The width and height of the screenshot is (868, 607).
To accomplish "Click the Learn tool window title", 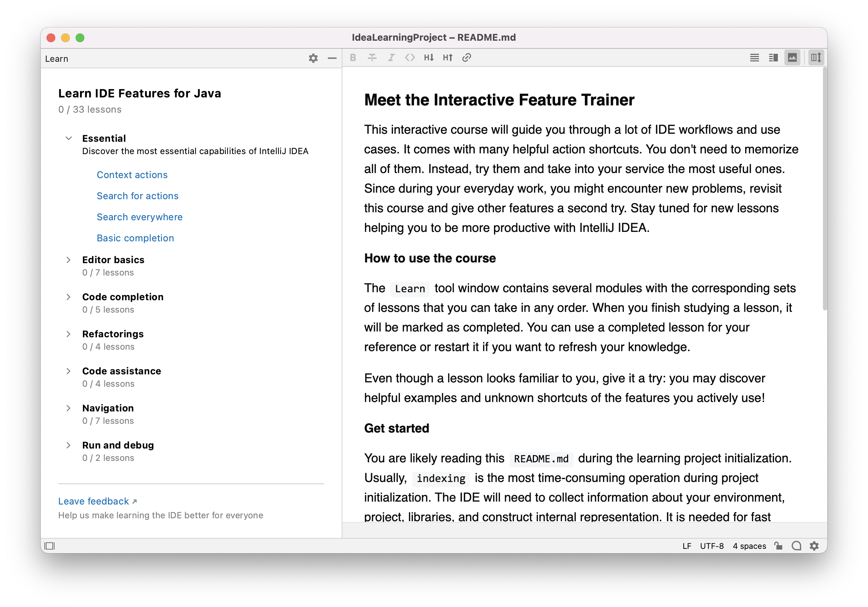I will [x=57, y=59].
